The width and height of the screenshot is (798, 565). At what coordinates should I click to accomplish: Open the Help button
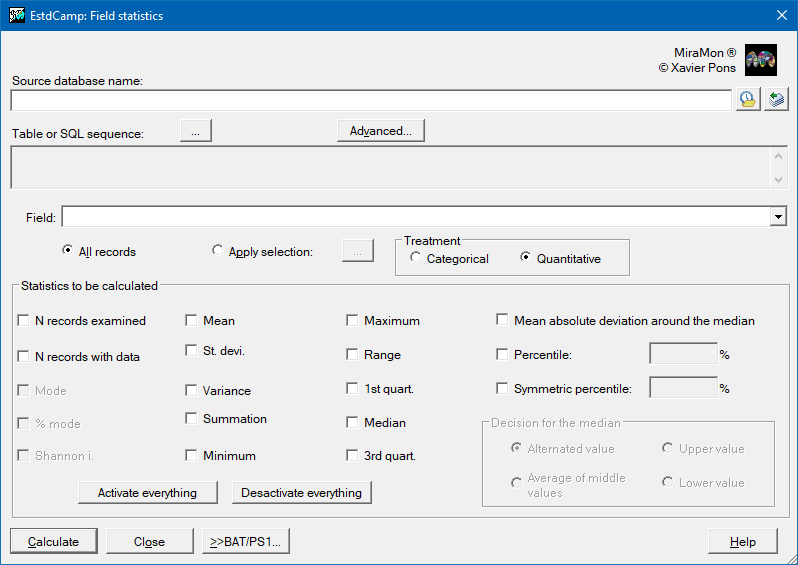(x=742, y=541)
